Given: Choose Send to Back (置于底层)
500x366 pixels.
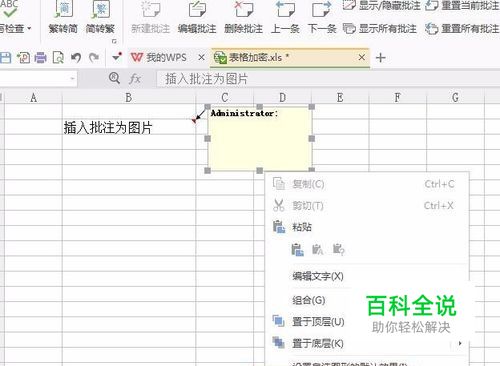Looking at the screenshot, I should pyautogui.click(x=318, y=343).
